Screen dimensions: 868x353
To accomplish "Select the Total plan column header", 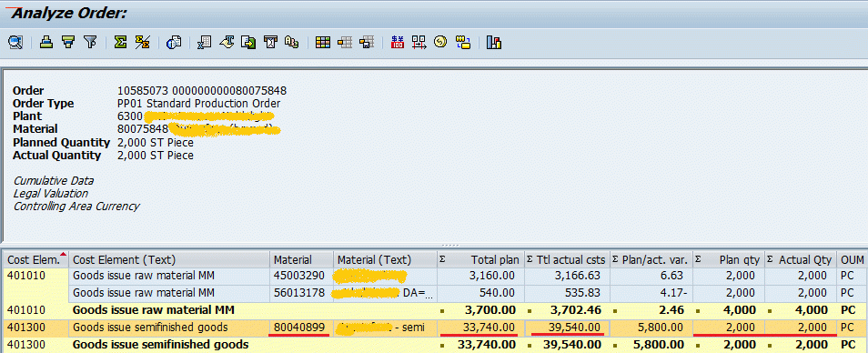I will point(480,259).
